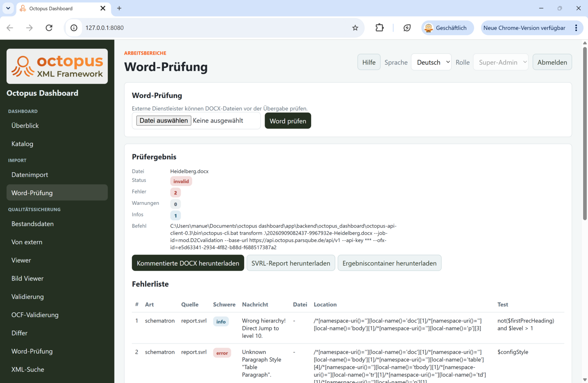Open Differ in the sidebar
Image resolution: width=588 pixels, height=383 pixels.
point(57,333)
